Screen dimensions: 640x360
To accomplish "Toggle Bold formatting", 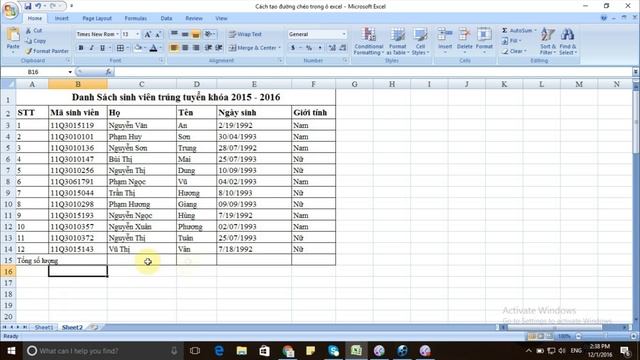I will pos(81,48).
